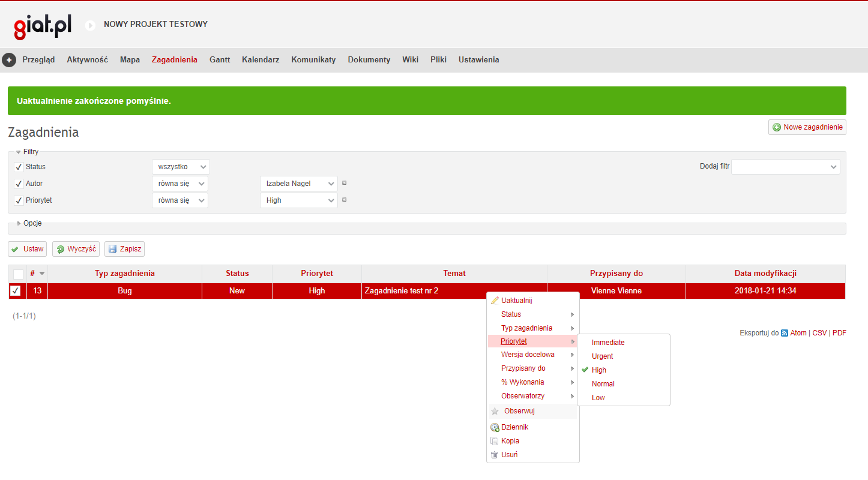Open issue 'Zagadnienie test nr 2'
The image size is (868, 480).
pyautogui.click(x=402, y=291)
